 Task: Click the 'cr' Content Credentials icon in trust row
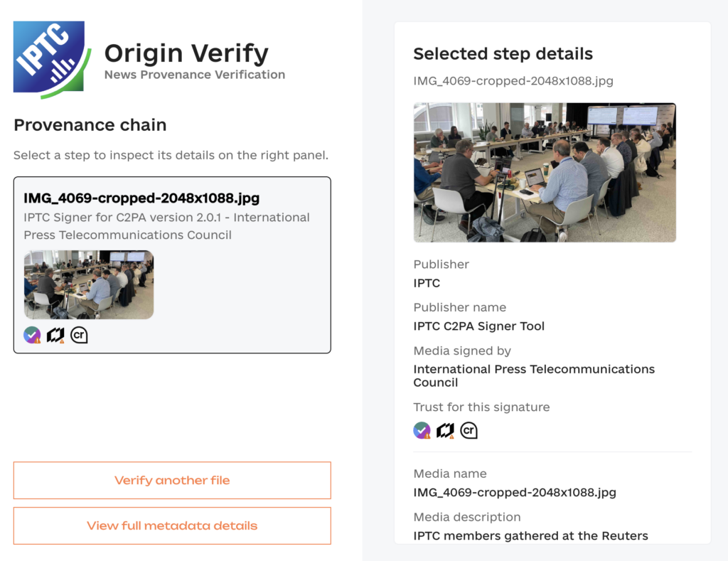[x=470, y=429]
